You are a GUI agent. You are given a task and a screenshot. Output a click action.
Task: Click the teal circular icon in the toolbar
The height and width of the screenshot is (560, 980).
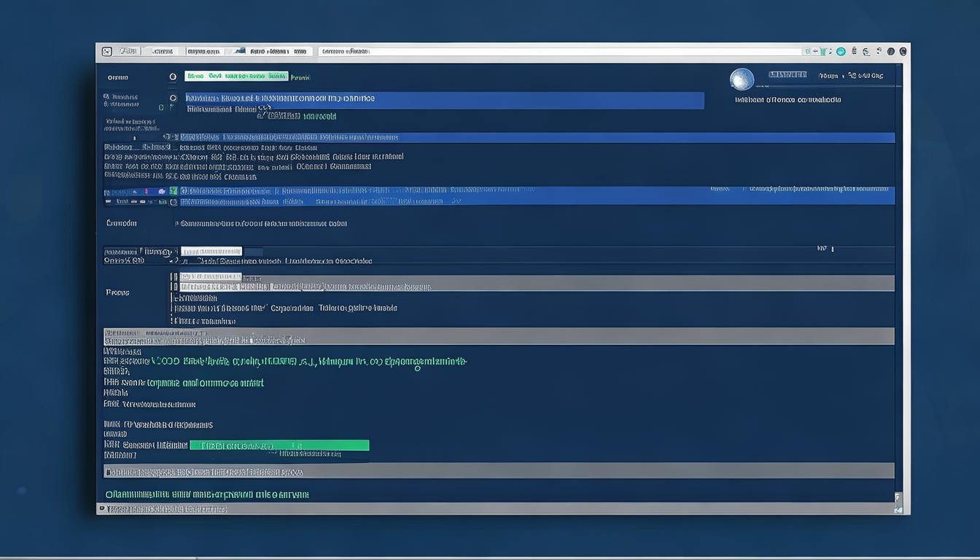tap(841, 52)
